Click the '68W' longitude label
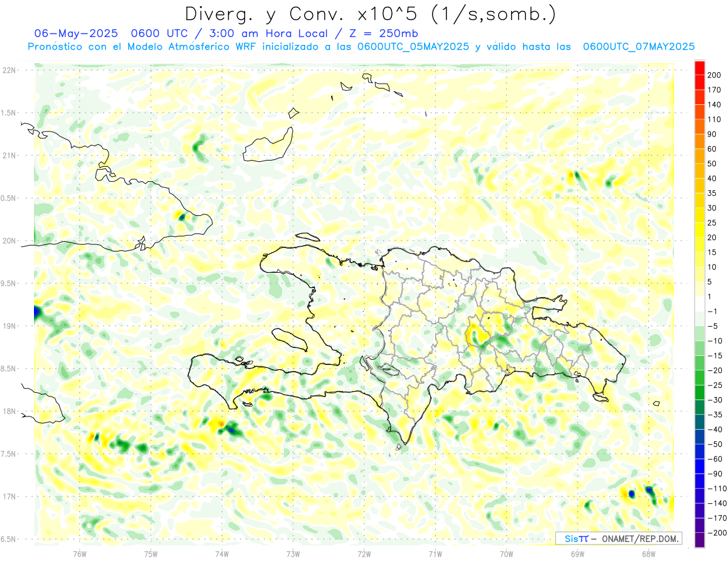 (649, 554)
